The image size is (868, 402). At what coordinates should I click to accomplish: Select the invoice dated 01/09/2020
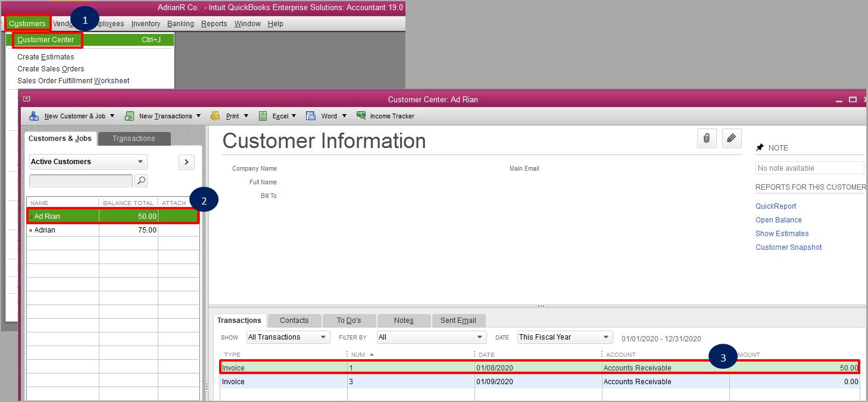point(540,382)
